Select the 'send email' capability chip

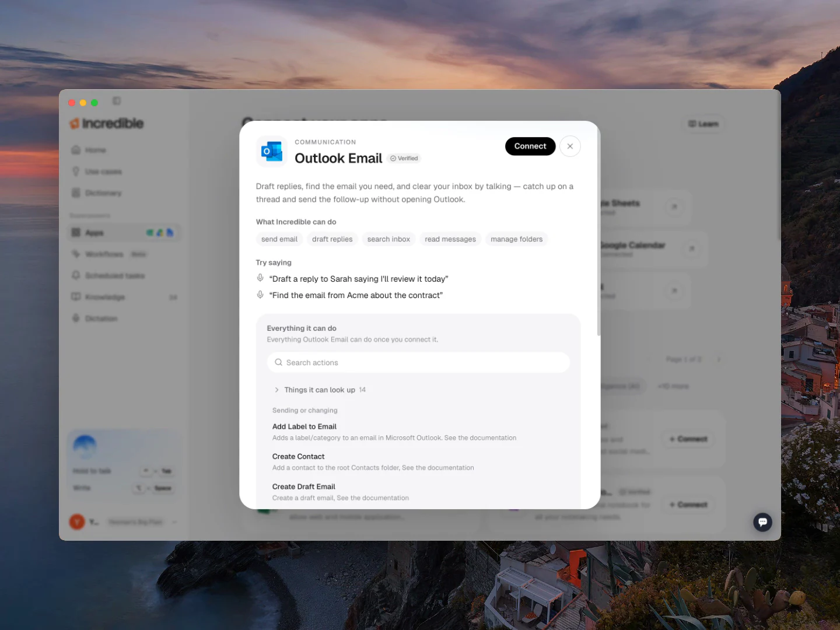[x=279, y=239]
